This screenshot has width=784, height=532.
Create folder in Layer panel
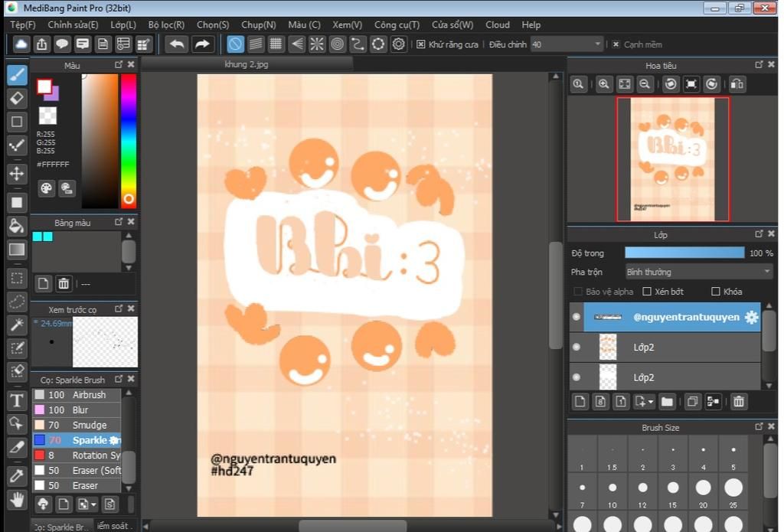(x=667, y=402)
